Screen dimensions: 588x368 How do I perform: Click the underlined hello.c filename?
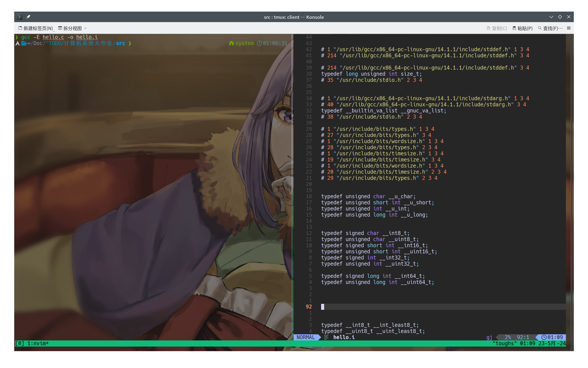(53, 37)
